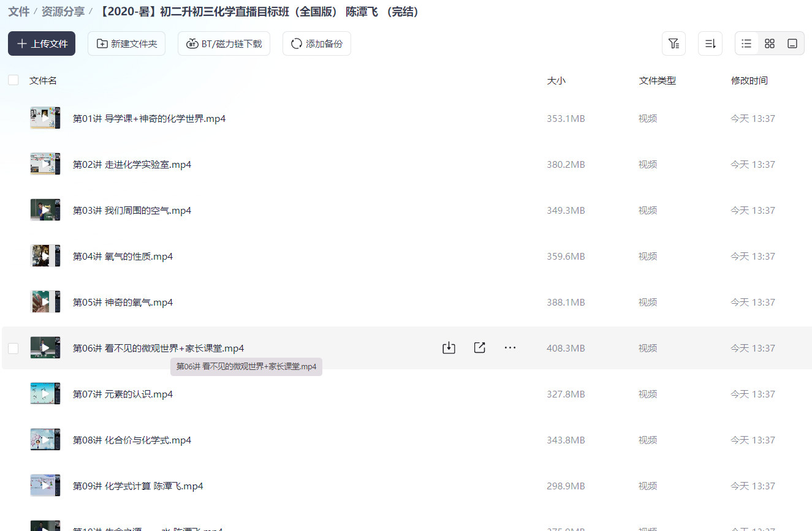
Task: Sort files by 文件类型 column
Action: pyautogui.click(x=657, y=80)
